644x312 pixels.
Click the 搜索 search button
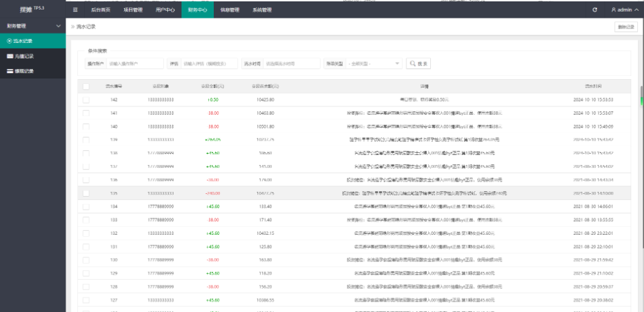click(419, 63)
